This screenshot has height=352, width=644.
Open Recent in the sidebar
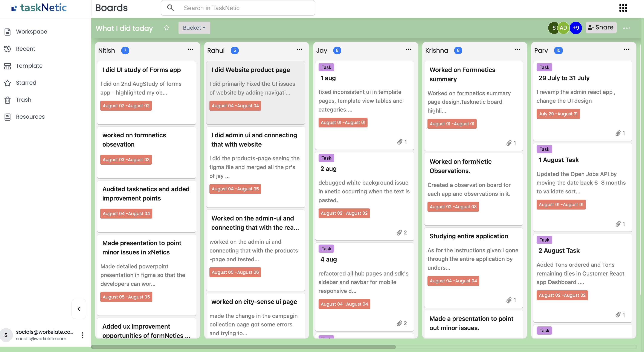26,49
